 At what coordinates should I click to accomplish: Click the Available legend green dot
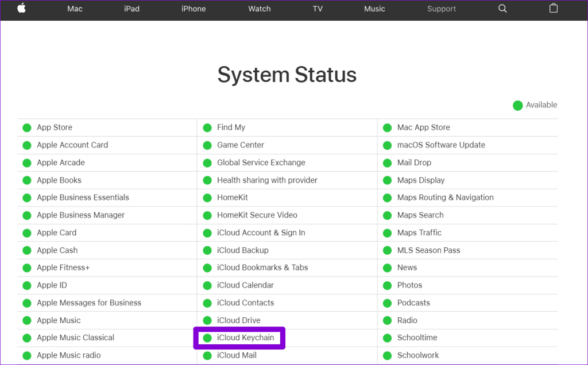point(517,105)
